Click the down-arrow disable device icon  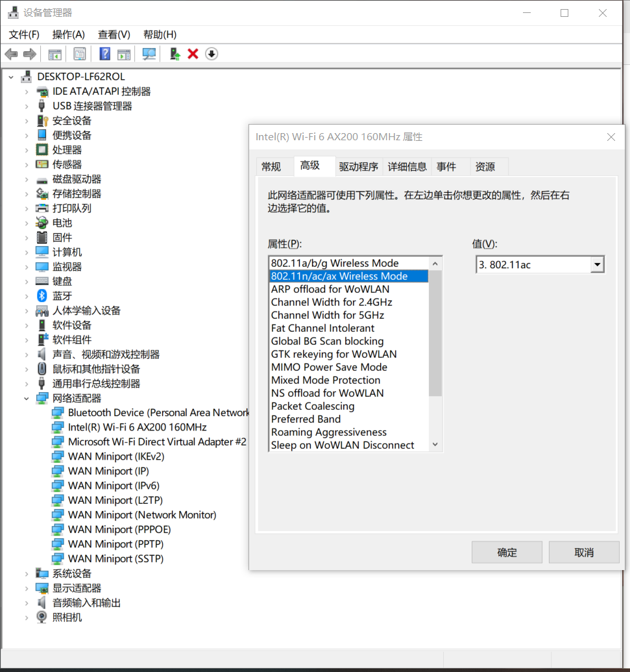pyautogui.click(x=211, y=54)
